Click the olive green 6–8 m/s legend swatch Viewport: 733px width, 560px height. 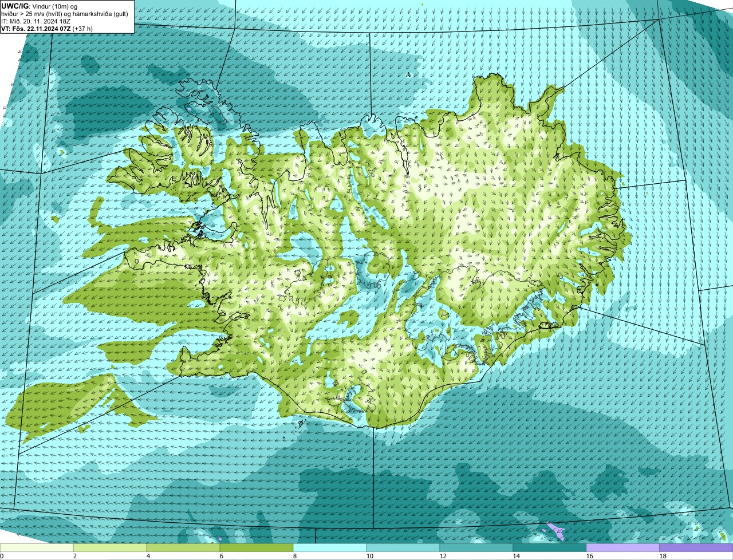point(257,547)
